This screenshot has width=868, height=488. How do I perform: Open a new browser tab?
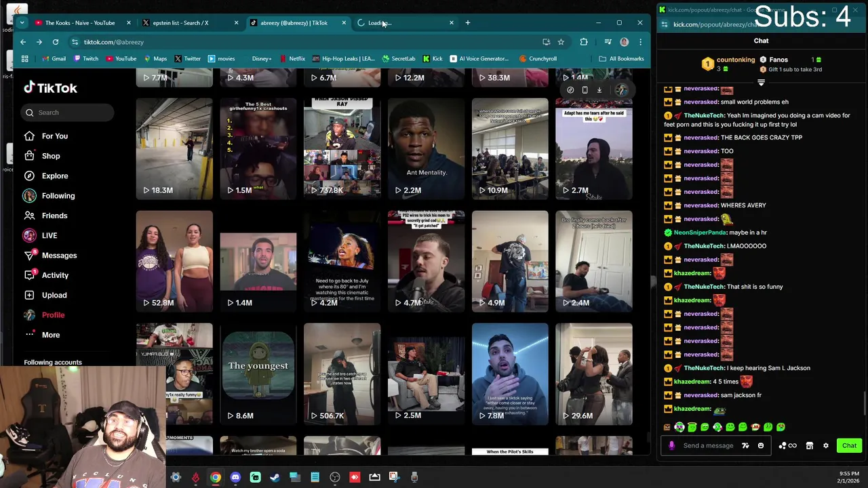pyautogui.click(x=467, y=23)
